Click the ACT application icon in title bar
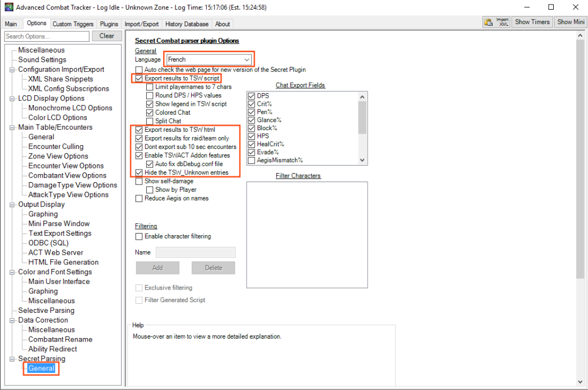The width and height of the screenshot is (588, 390). (9, 7)
